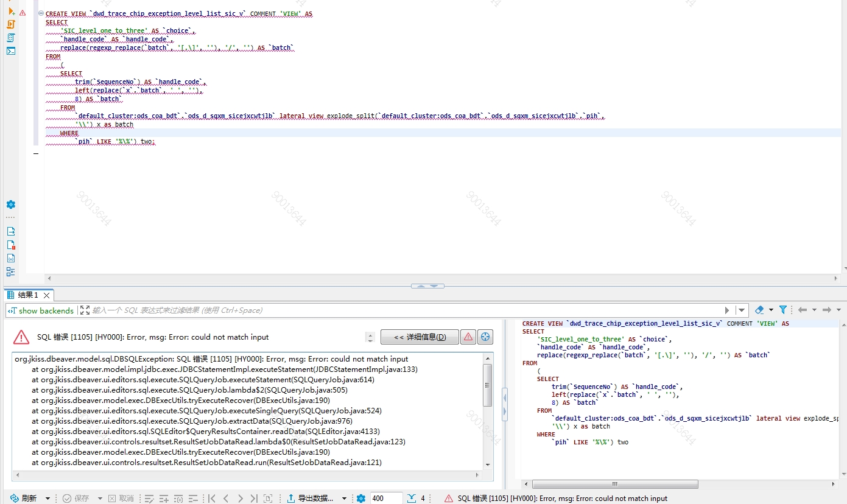Screen dimensions: 847x504
Task: Click the add row icon
Action: [x=164, y=498]
